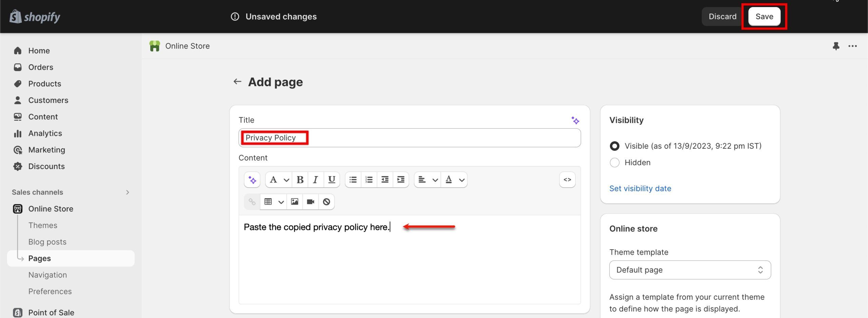Open the insert table dropdown
Image resolution: width=868 pixels, height=318 pixels.
(x=273, y=202)
